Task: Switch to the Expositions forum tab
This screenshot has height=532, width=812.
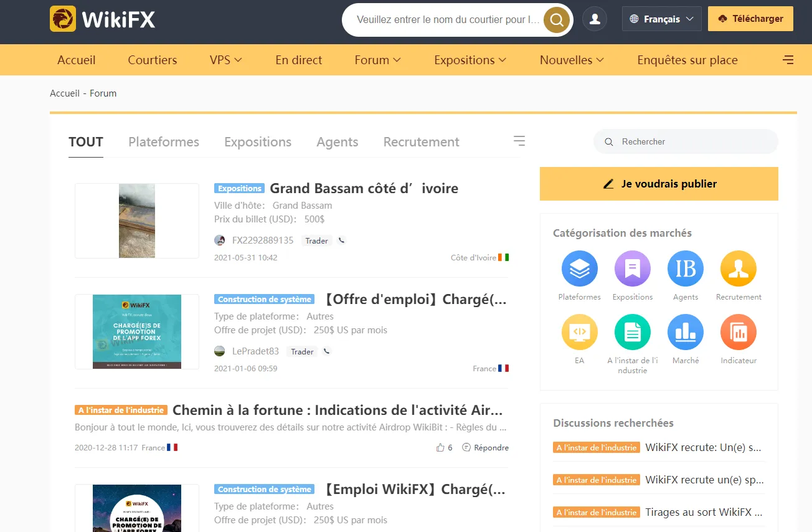Action: click(x=258, y=142)
